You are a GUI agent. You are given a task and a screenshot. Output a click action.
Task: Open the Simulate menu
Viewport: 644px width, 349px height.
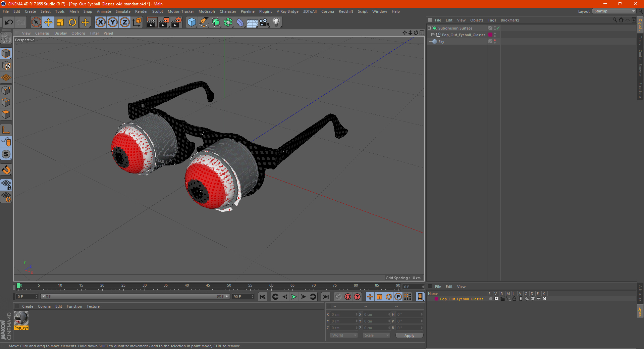click(123, 11)
